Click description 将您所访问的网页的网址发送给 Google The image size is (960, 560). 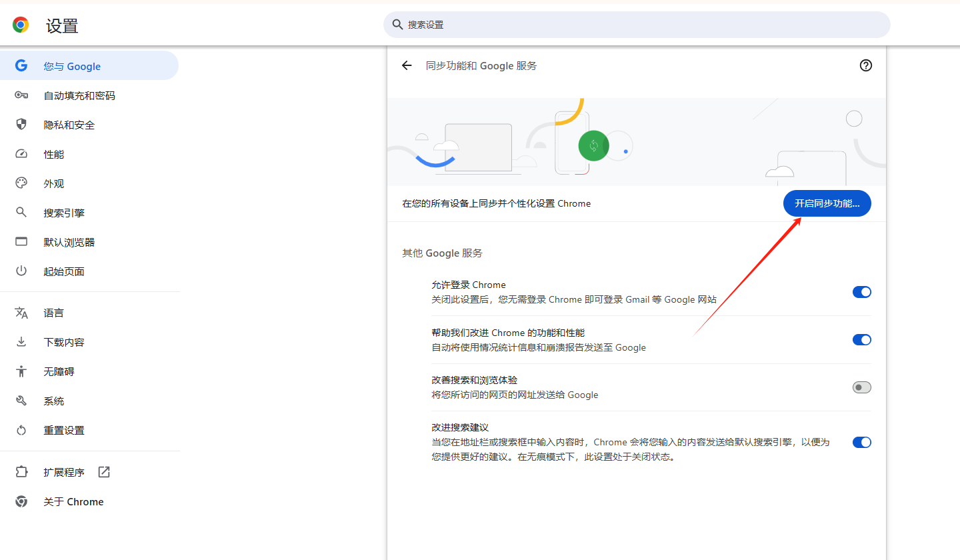point(515,395)
